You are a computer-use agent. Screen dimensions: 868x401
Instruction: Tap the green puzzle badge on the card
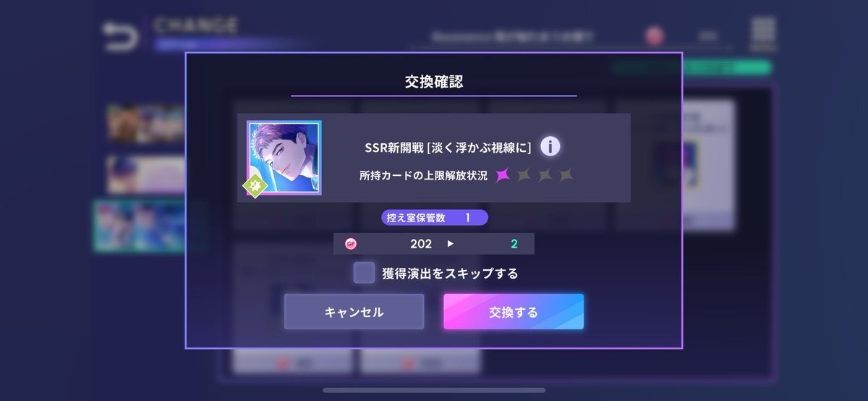[255, 185]
